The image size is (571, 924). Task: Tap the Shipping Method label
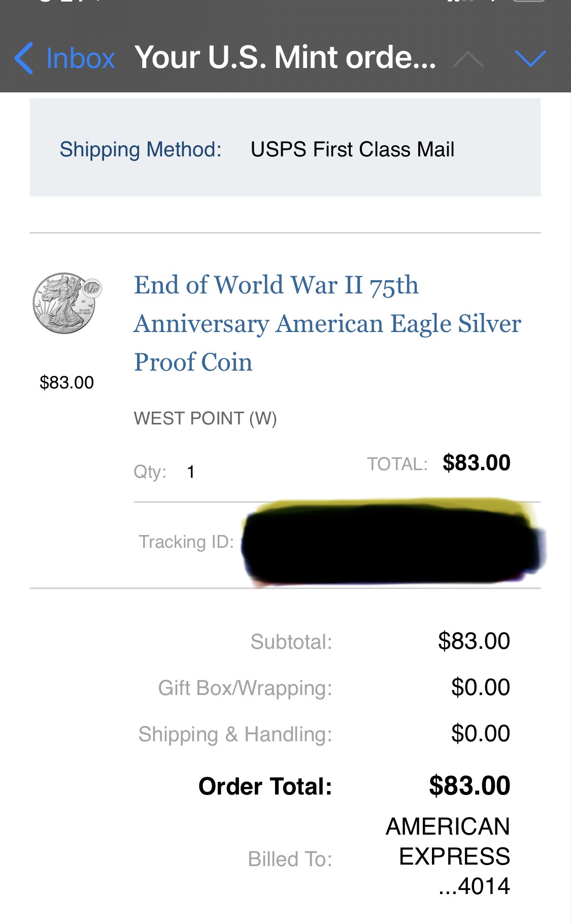141,149
